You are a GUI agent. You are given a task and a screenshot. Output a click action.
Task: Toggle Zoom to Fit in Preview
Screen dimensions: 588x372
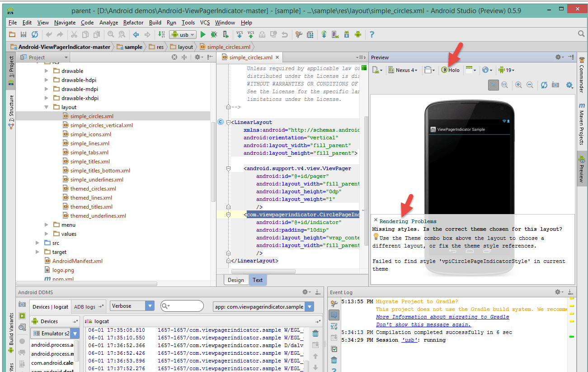(x=494, y=85)
